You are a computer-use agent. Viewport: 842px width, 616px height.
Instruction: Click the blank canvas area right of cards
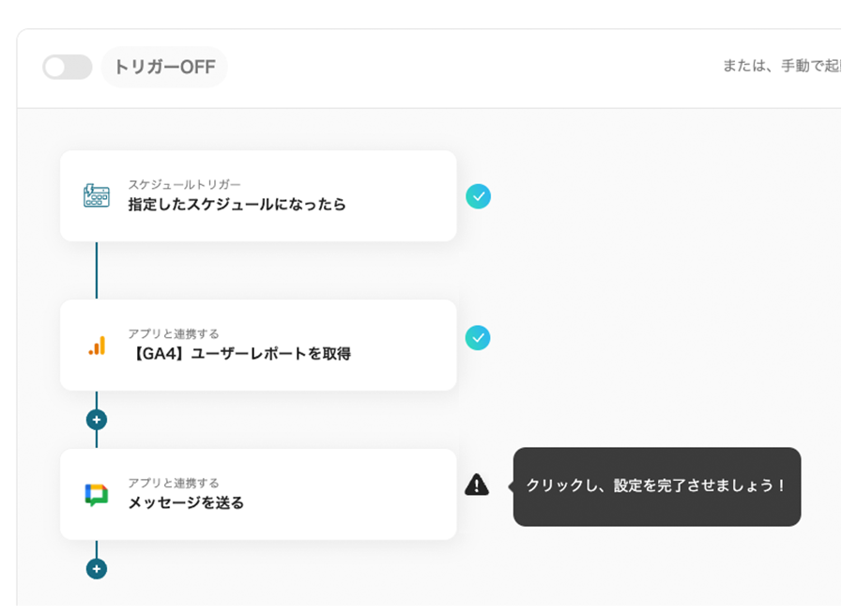(657, 282)
